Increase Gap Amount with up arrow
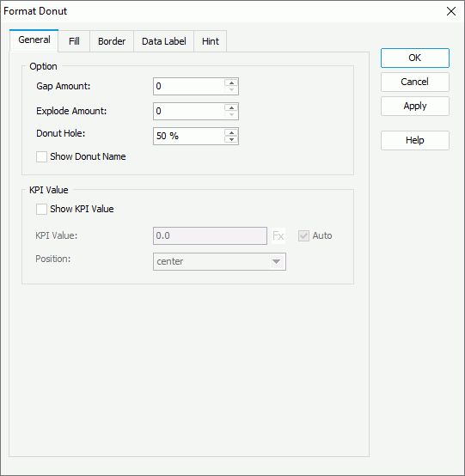Image resolution: width=465 pixels, height=476 pixels. pos(231,82)
